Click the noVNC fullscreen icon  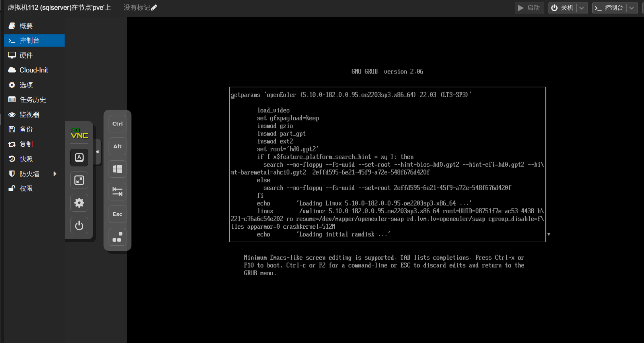pos(79,180)
